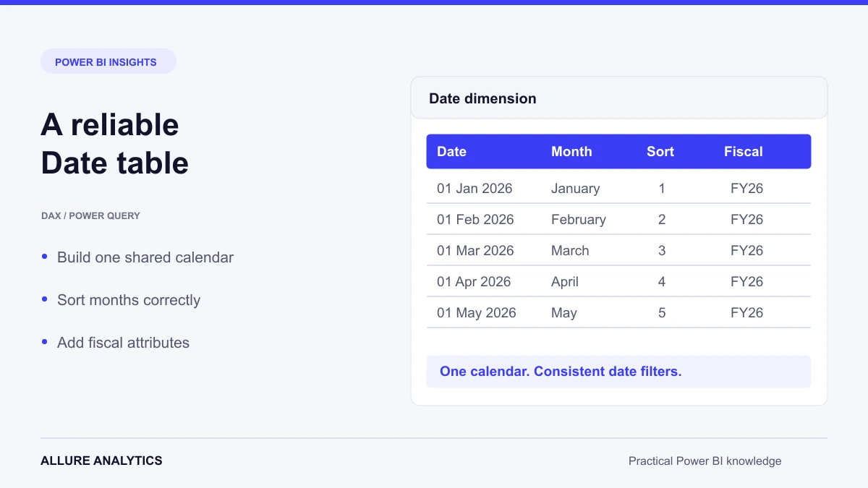Click the POWER BI INSIGHTS badge
Viewport: 868px width, 488px height.
tap(109, 61)
